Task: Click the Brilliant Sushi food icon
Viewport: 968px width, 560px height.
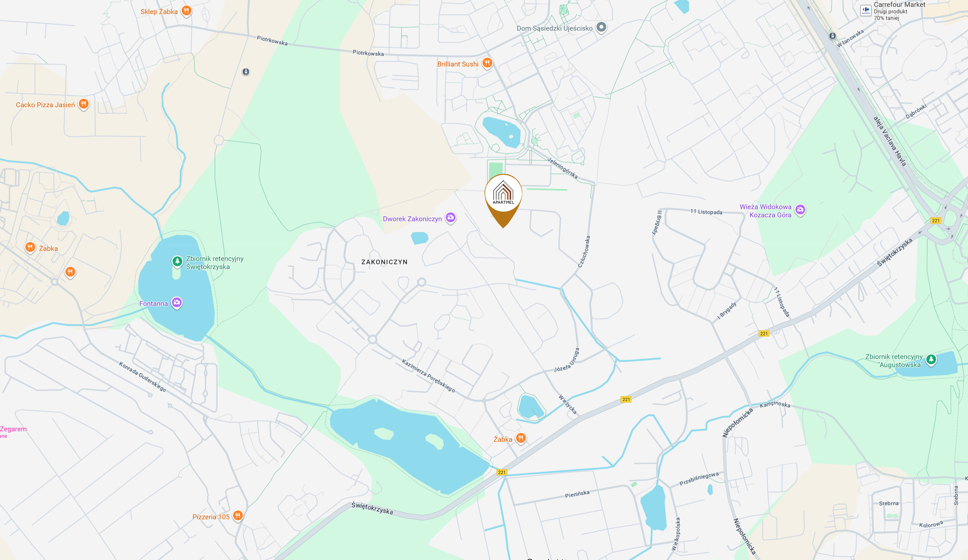Action: click(487, 63)
